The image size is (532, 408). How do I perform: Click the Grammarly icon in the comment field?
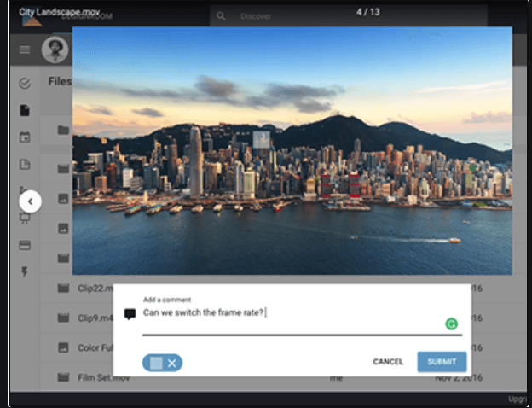click(451, 323)
